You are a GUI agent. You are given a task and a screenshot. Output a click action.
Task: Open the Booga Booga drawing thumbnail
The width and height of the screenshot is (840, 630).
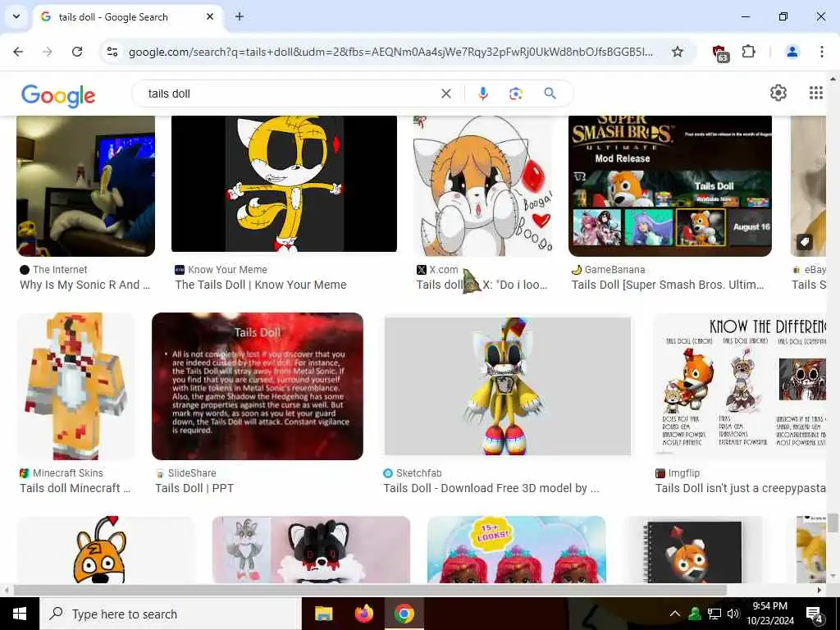coord(482,186)
